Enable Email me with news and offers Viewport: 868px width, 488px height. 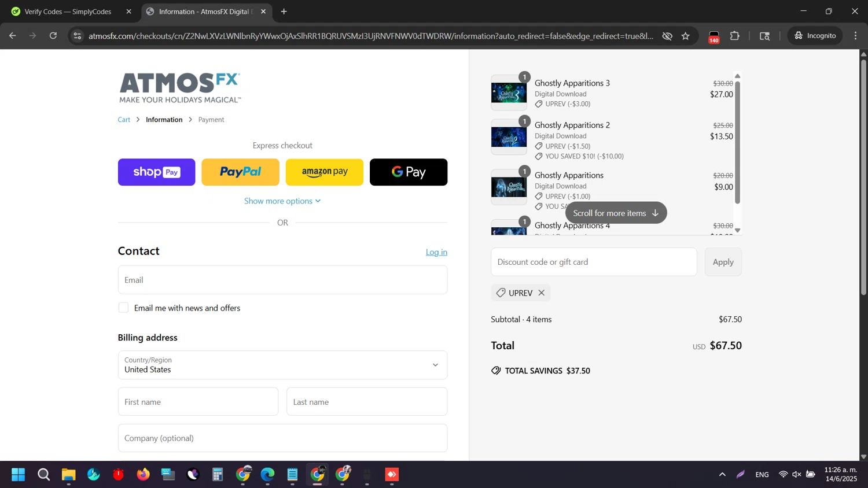(123, 308)
